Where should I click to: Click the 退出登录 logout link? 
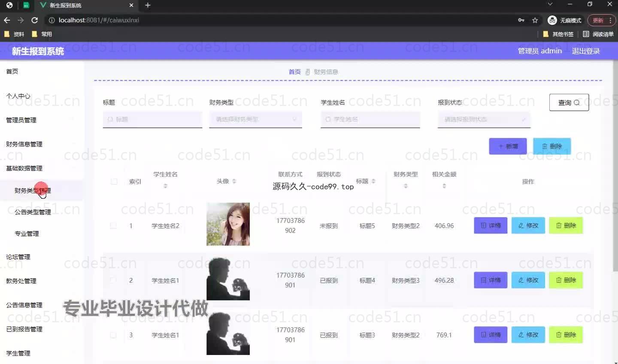(586, 51)
